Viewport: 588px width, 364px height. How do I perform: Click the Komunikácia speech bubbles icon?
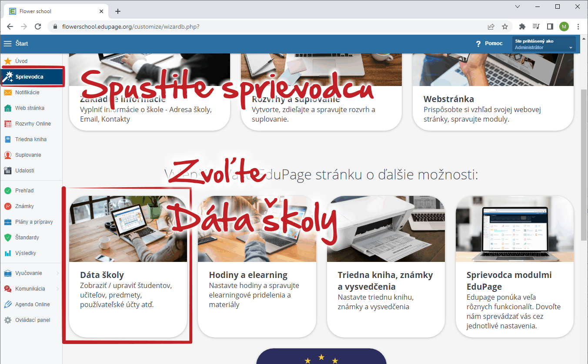(8, 289)
